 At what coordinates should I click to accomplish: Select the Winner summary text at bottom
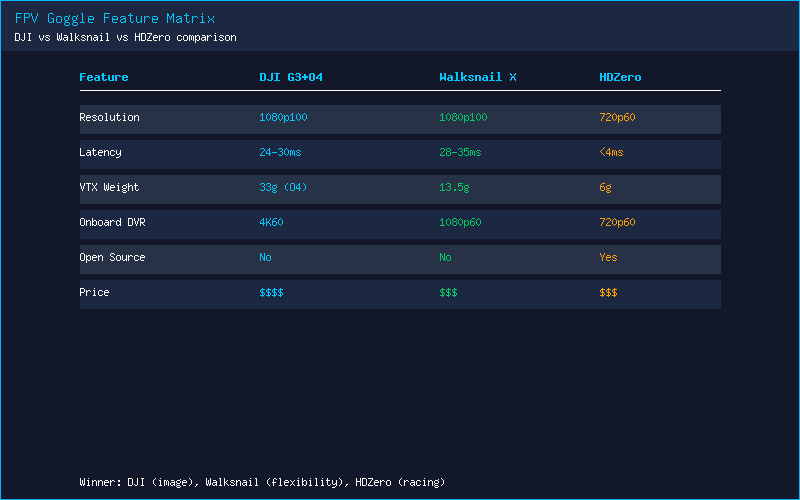point(262,482)
